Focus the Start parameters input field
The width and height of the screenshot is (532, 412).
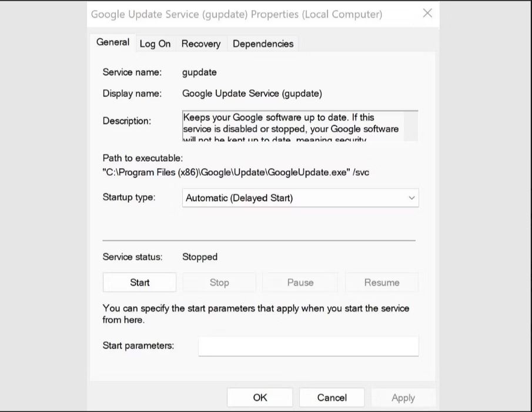[309, 346]
